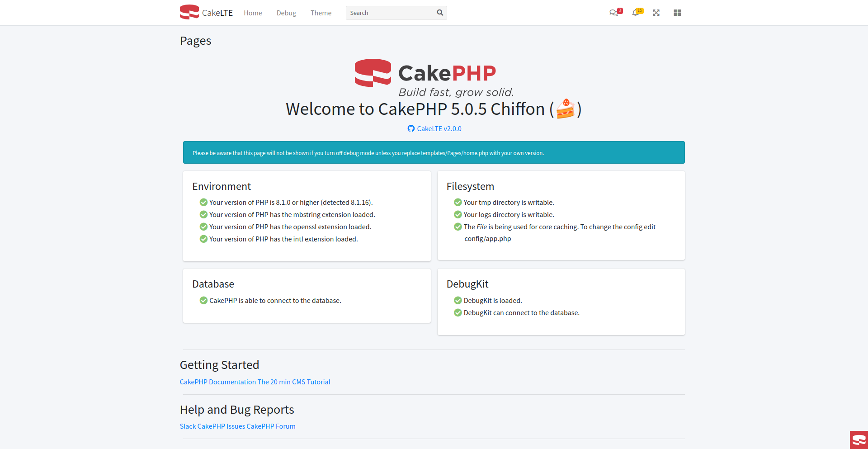The height and width of the screenshot is (449, 868).
Task: Click the Filesystem card heading
Action: click(470, 186)
